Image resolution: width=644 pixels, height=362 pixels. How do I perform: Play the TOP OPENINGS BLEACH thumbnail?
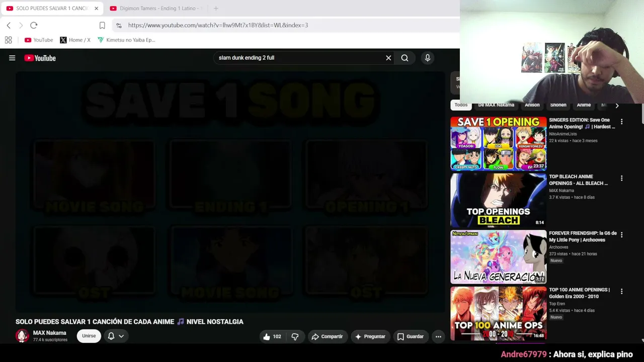(x=498, y=201)
